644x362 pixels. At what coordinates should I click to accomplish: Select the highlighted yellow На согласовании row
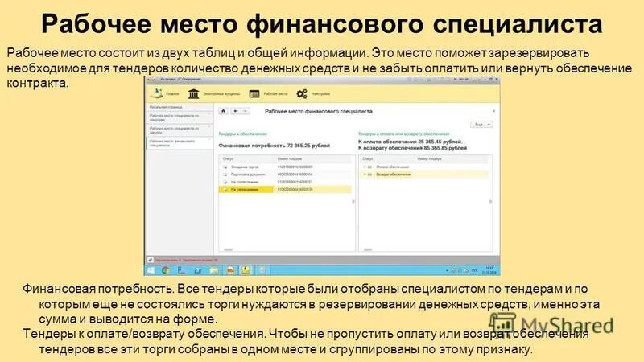click(286, 190)
